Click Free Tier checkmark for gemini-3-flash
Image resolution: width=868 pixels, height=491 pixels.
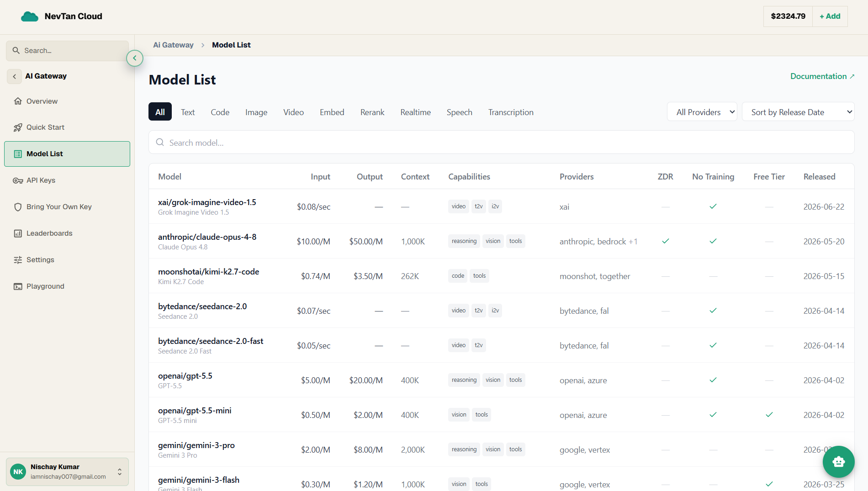[769, 484]
